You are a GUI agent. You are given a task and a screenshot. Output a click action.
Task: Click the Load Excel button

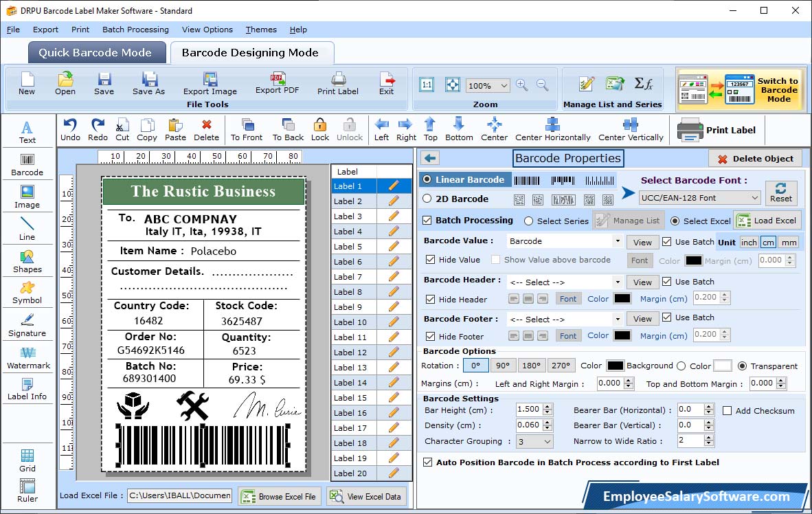click(767, 220)
